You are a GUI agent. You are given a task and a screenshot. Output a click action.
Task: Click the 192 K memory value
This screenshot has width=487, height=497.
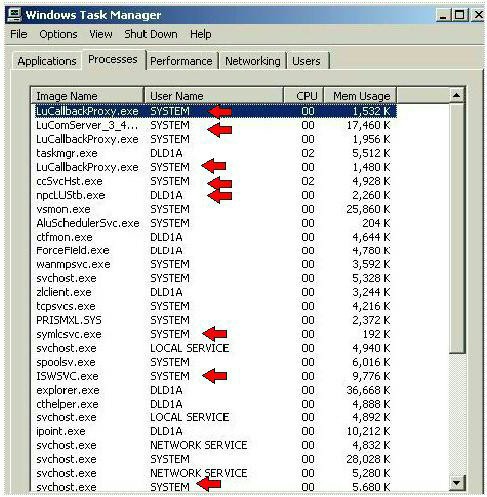pyautogui.click(x=376, y=334)
